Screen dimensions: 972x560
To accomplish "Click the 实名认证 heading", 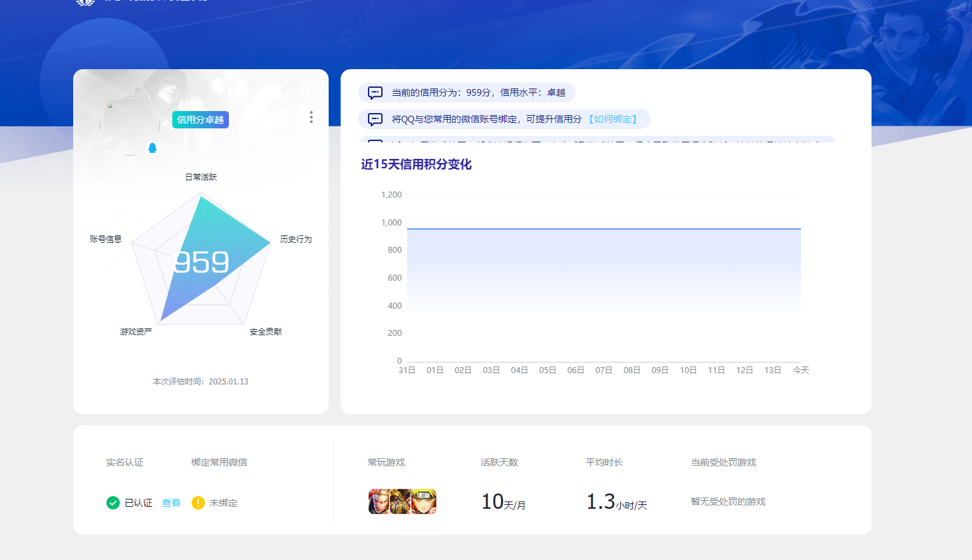I will (x=125, y=462).
